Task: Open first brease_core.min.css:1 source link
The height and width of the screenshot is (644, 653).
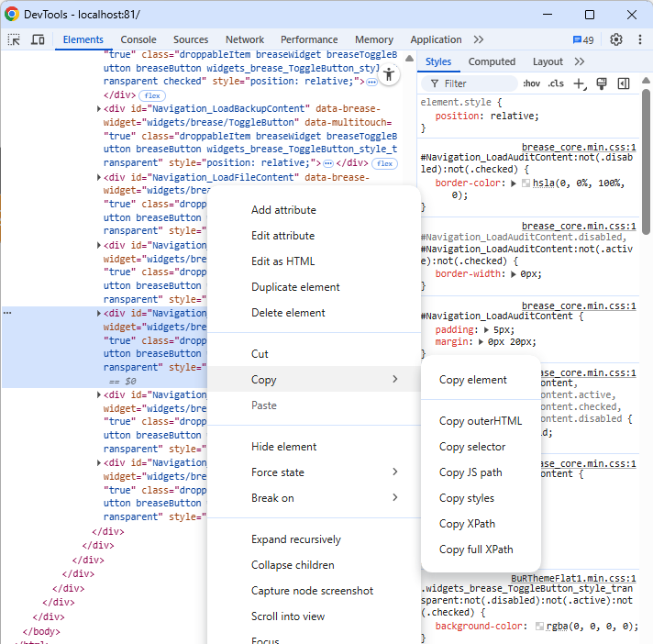Action: [x=579, y=147]
